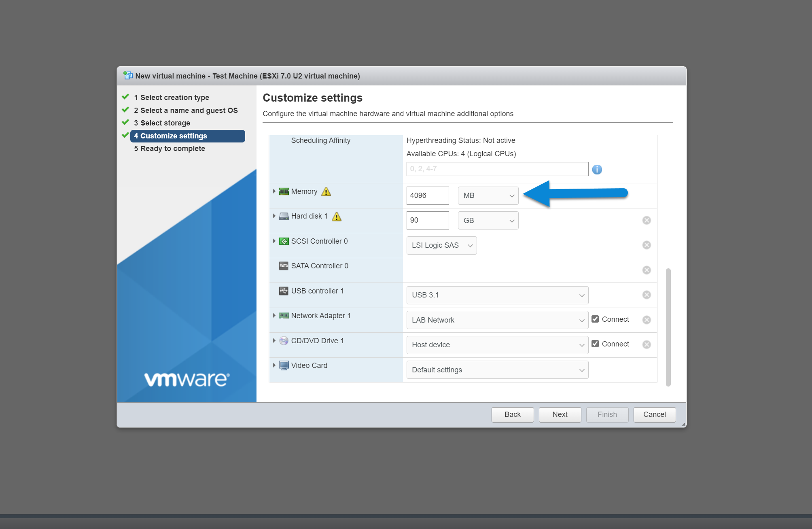The image size is (812, 529).
Task: Expand the Hard disk 1 row
Action: click(274, 216)
